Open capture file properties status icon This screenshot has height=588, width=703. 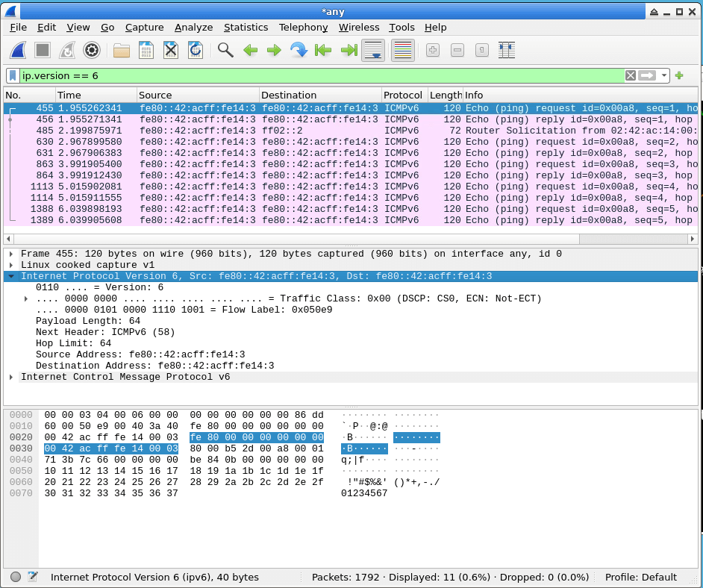(x=32, y=577)
